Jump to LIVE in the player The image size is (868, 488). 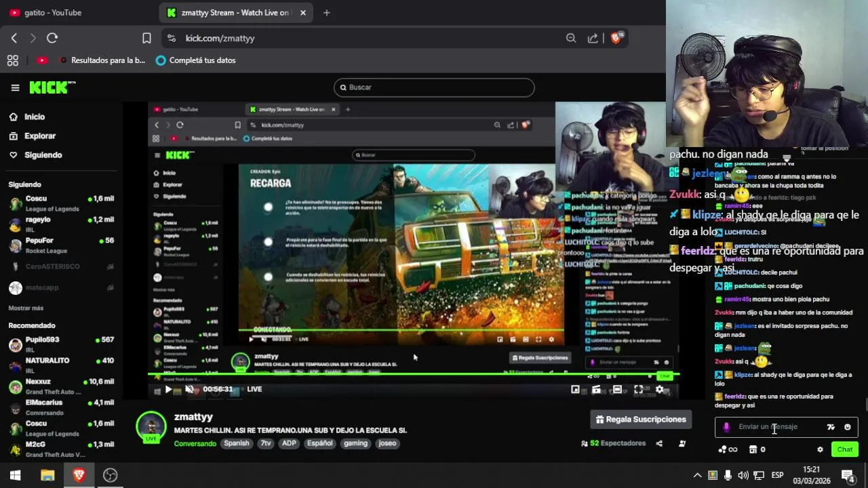pos(254,389)
